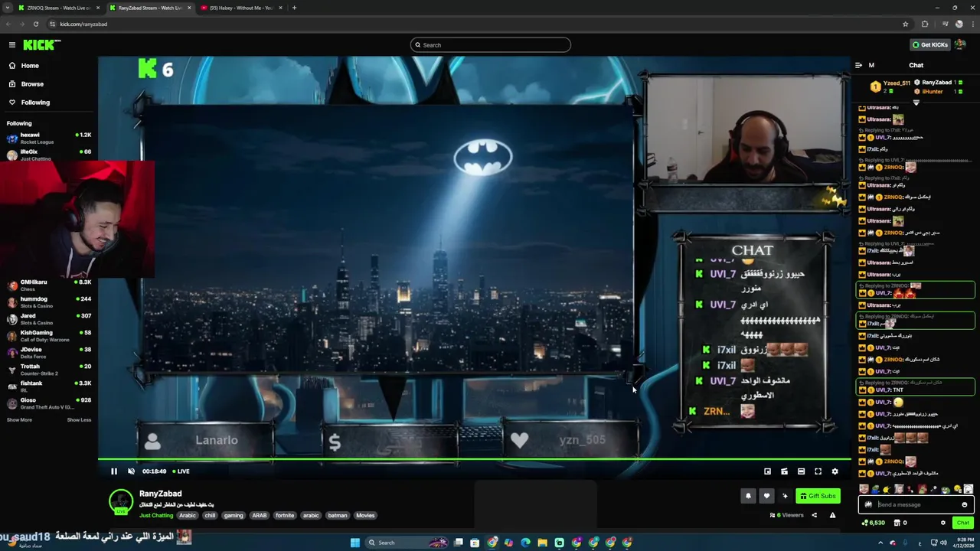Enable picture-in-picture mini player
The width and height of the screenshot is (980, 551).
pyautogui.click(x=767, y=471)
